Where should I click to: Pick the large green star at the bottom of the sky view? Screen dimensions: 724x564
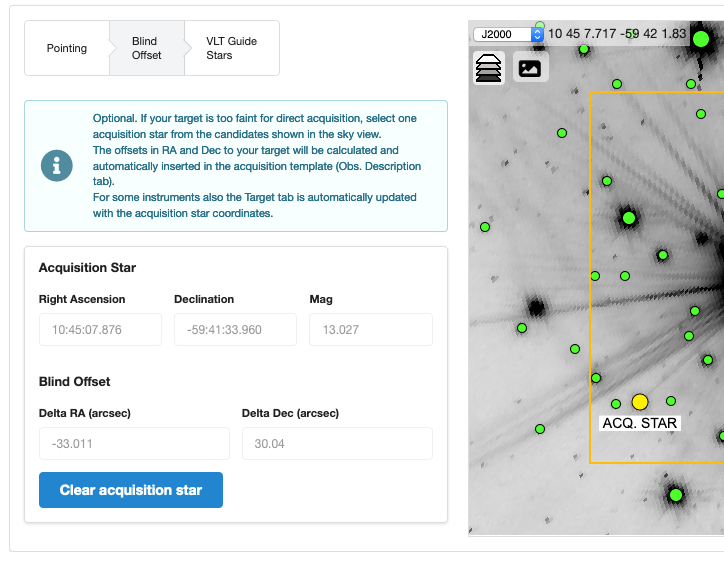pos(676,494)
